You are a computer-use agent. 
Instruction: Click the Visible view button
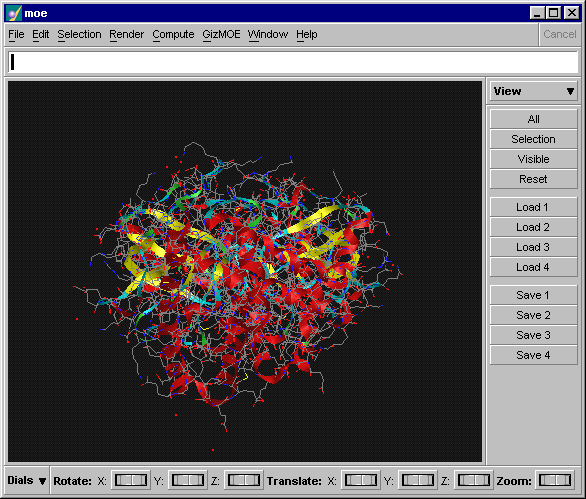point(533,159)
